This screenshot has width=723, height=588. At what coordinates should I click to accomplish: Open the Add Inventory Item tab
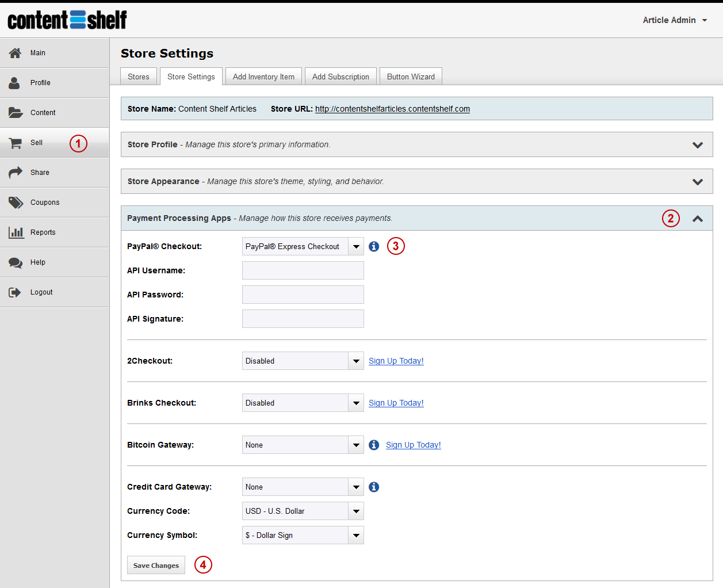coord(263,77)
